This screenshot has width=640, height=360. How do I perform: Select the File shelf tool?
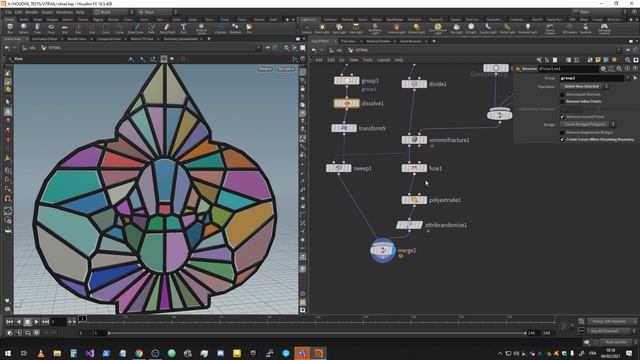click(x=249, y=28)
